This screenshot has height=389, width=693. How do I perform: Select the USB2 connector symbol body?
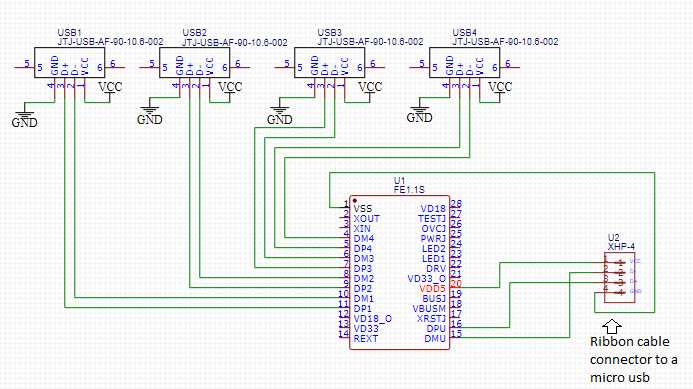[194, 63]
